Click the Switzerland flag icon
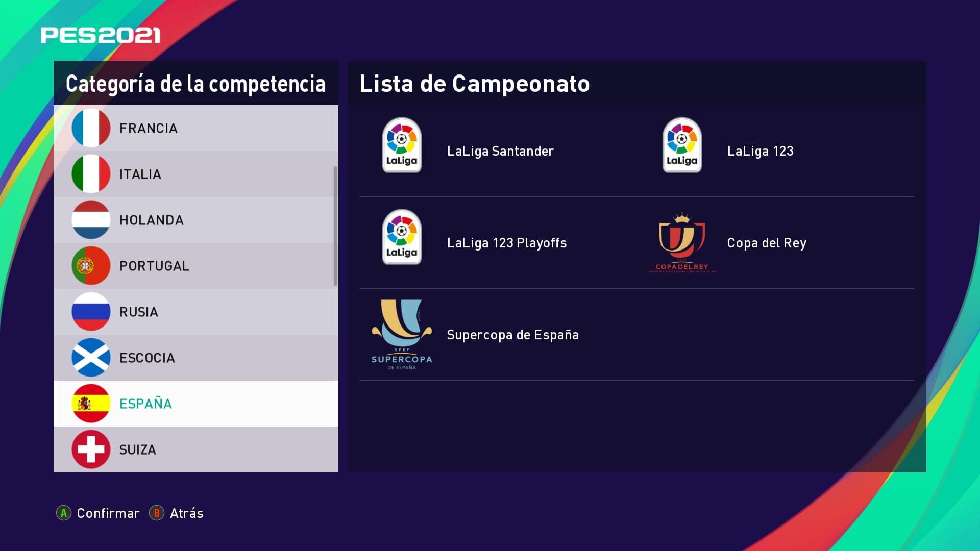This screenshot has width=980, height=551. [x=91, y=449]
